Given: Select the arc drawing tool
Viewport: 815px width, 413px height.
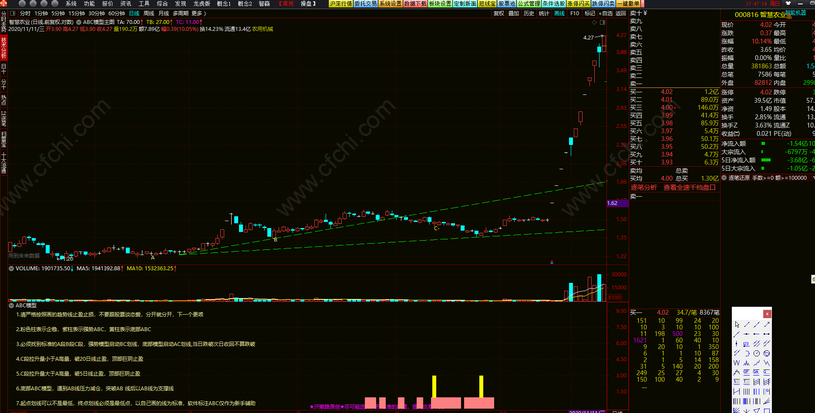Looking at the screenshot, I should coord(746,353).
